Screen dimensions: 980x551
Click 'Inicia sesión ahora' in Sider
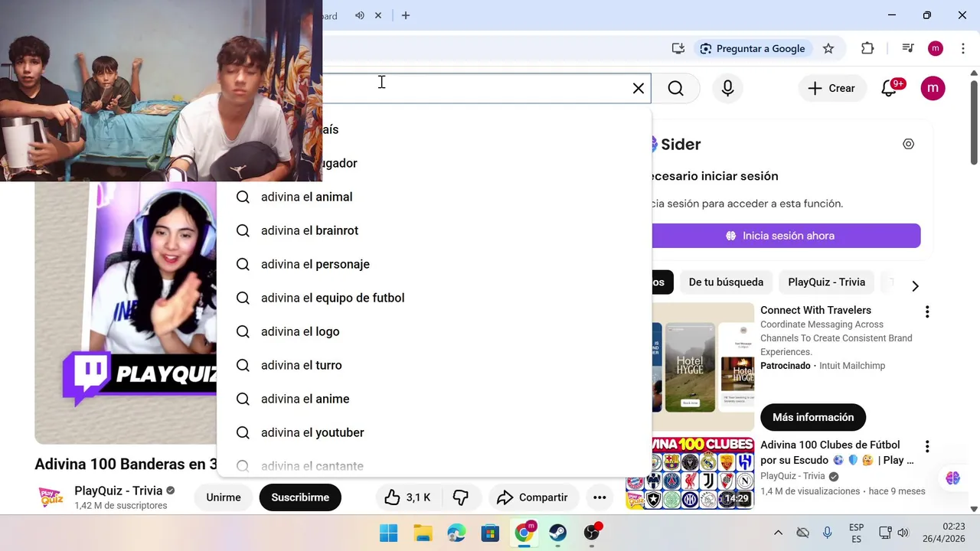786,236
